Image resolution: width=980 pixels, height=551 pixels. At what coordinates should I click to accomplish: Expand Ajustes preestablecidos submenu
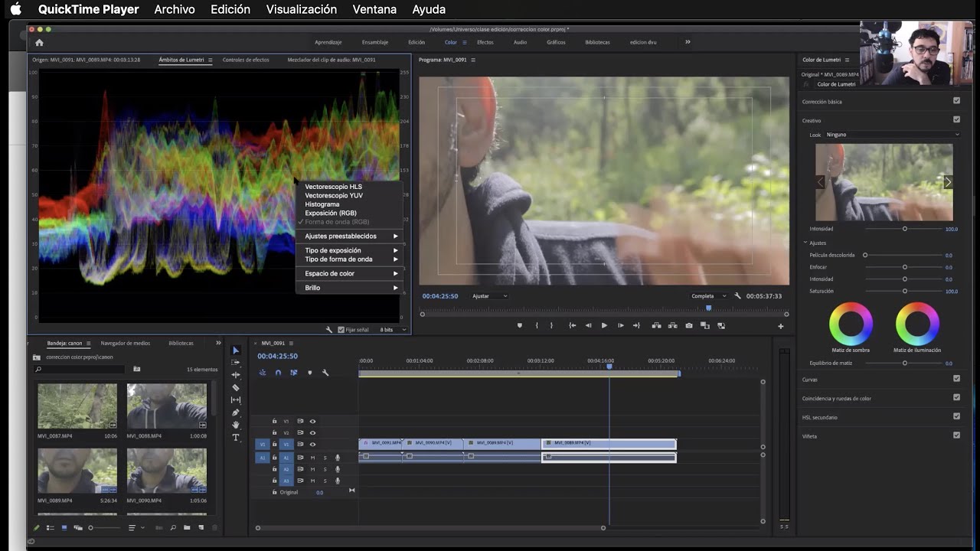350,236
